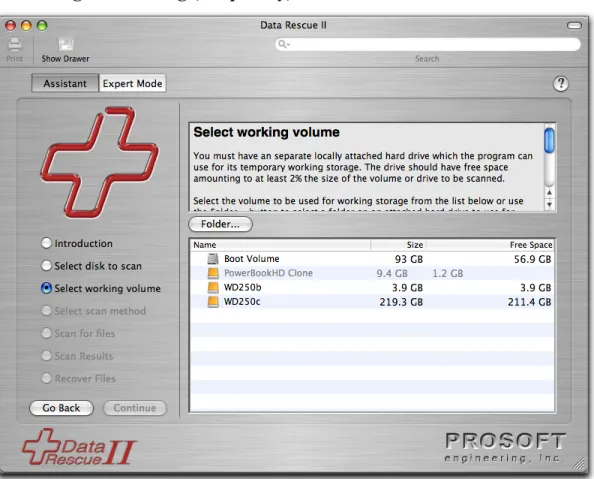Screen dimensions: 594x479
Task: Select the 'Select disk to scan' radio button
Action: coord(46,266)
